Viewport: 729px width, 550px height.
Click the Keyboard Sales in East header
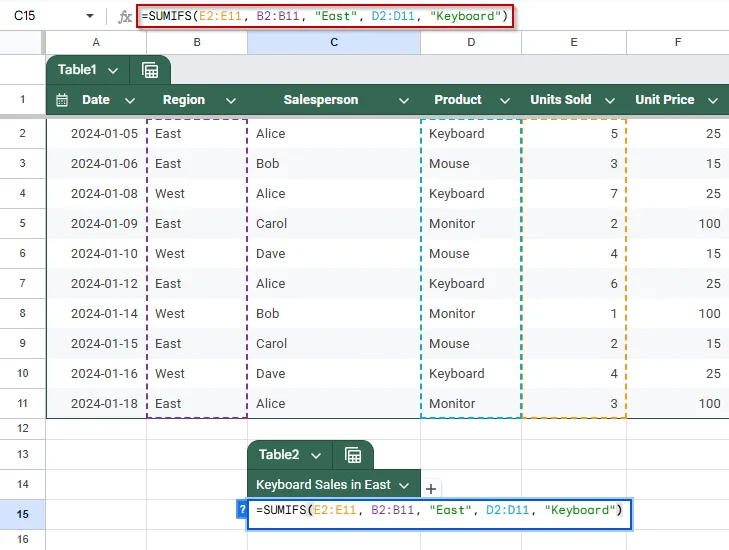[334, 484]
